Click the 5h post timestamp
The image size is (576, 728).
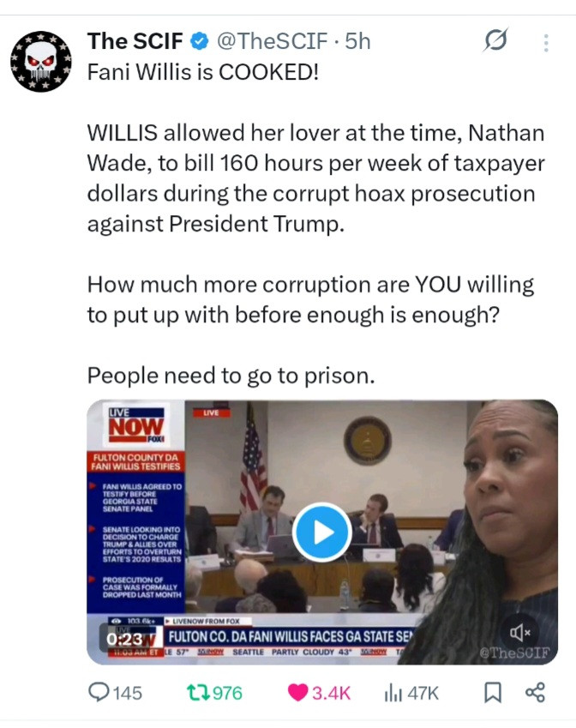click(x=357, y=41)
